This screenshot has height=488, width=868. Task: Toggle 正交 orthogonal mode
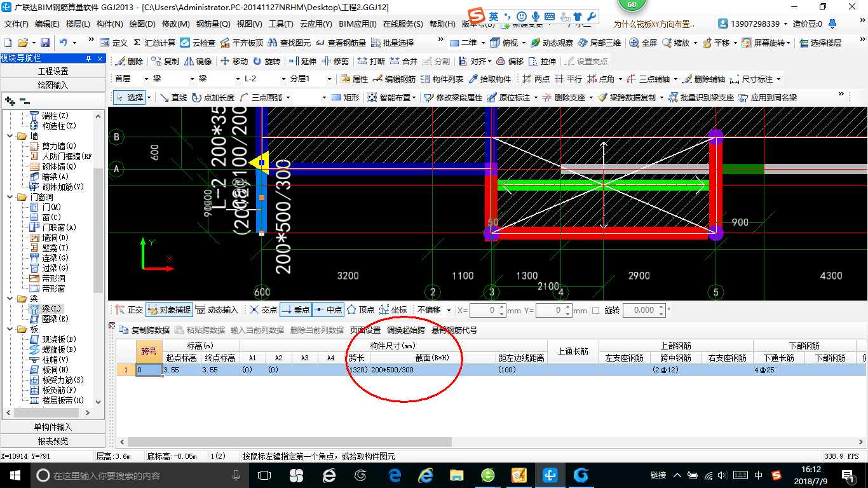click(129, 310)
